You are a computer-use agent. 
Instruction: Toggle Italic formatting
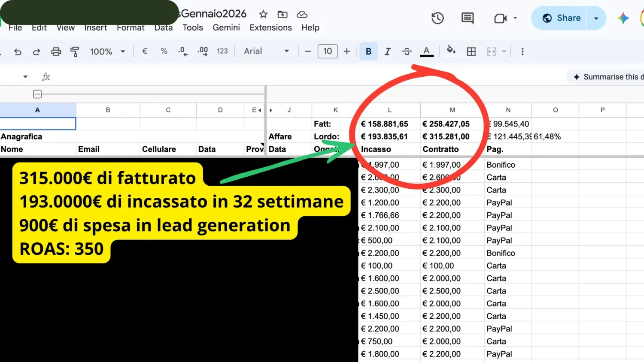point(388,51)
